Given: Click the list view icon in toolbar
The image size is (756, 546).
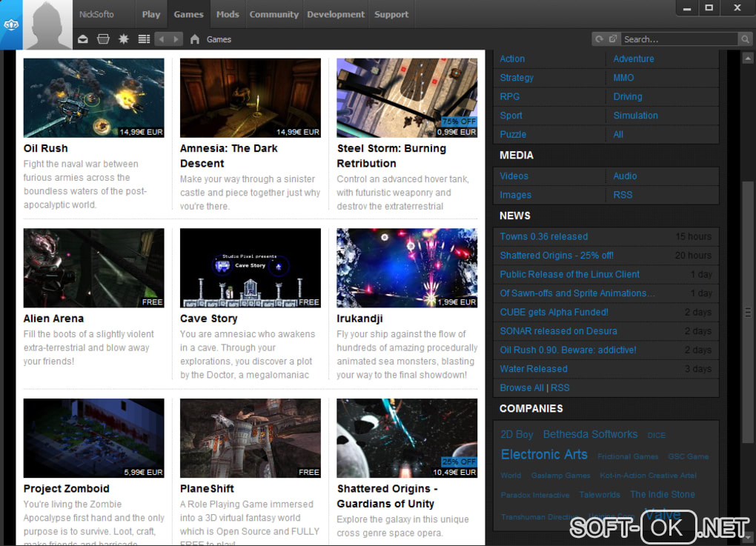Looking at the screenshot, I should click(144, 39).
